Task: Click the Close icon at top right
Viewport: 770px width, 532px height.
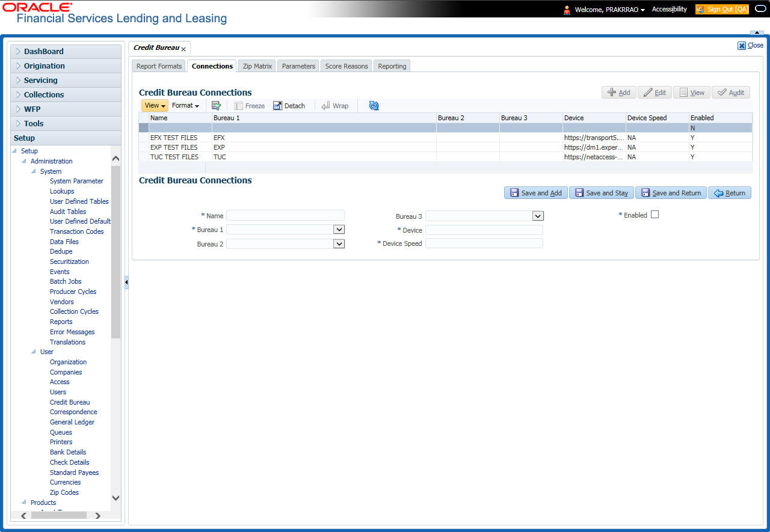Action: [741, 45]
